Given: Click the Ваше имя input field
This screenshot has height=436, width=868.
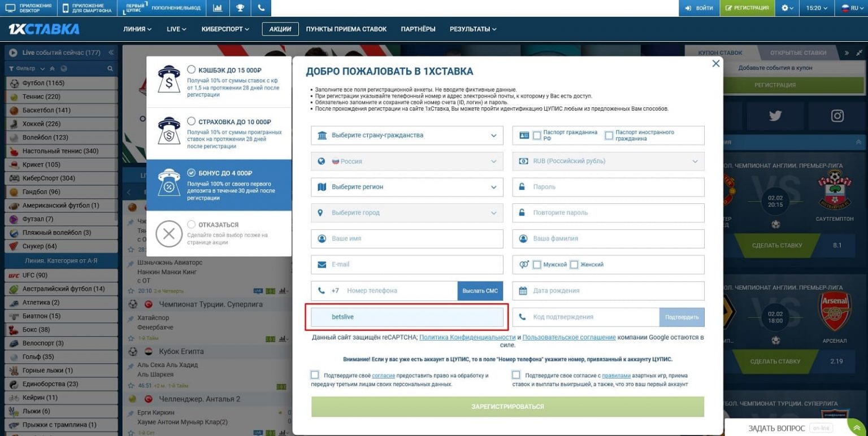Looking at the screenshot, I should coord(407,239).
